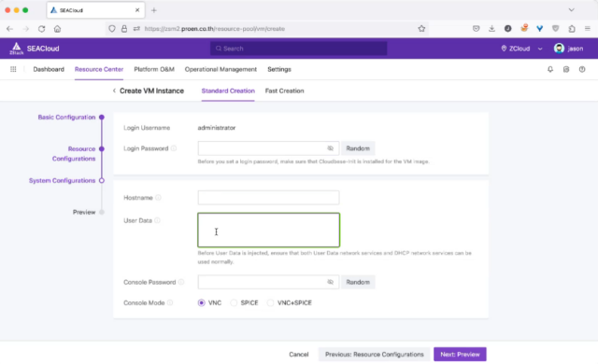Select the VNC console mode
The image size is (598, 364).
click(202, 302)
